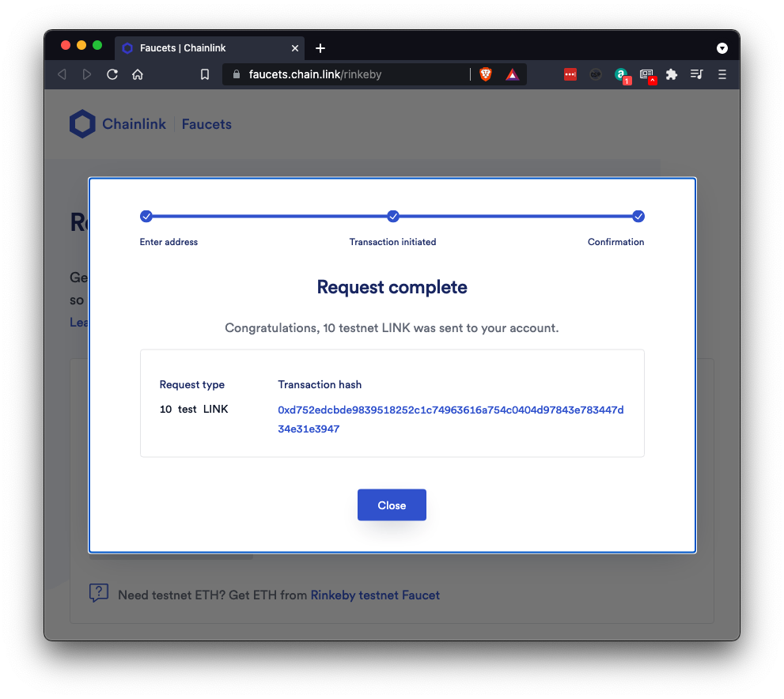784x699 pixels.
Task: Click the question mark help icon
Action: tap(99, 593)
